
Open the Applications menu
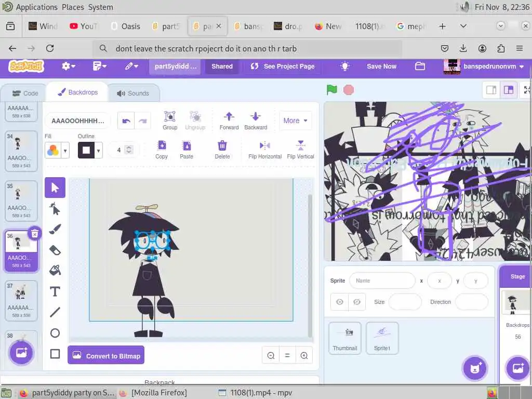(x=37, y=7)
